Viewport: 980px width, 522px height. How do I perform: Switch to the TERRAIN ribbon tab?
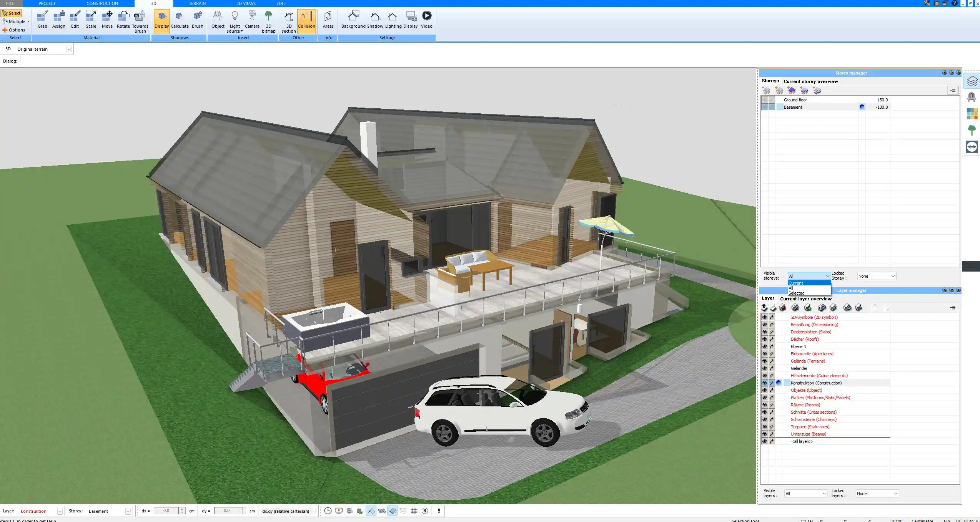(197, 3)
